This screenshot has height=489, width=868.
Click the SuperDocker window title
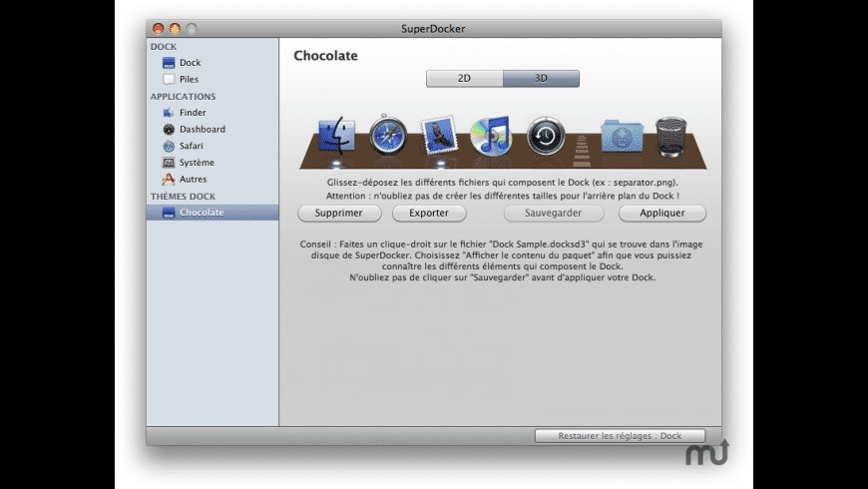click(x=433, y=29)
